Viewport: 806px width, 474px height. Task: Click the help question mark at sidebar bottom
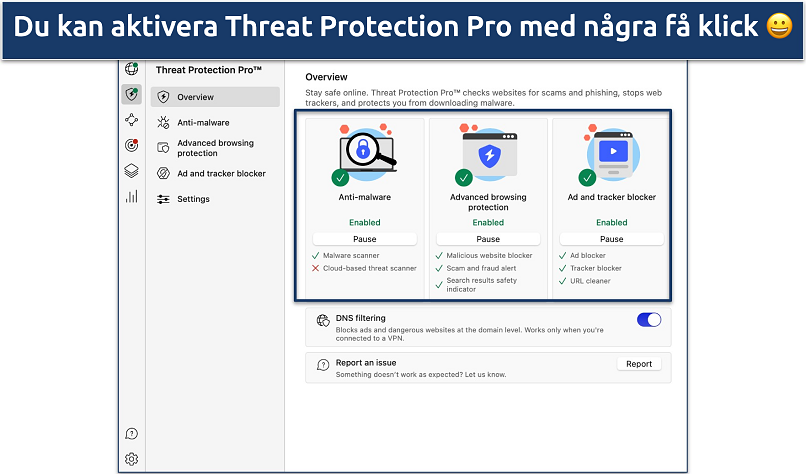(x=131, y=434)
